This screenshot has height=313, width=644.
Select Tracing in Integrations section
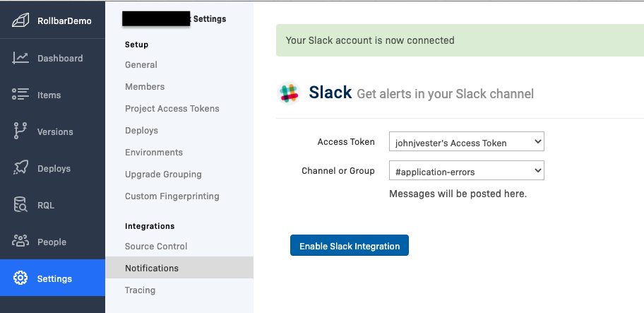140,290
